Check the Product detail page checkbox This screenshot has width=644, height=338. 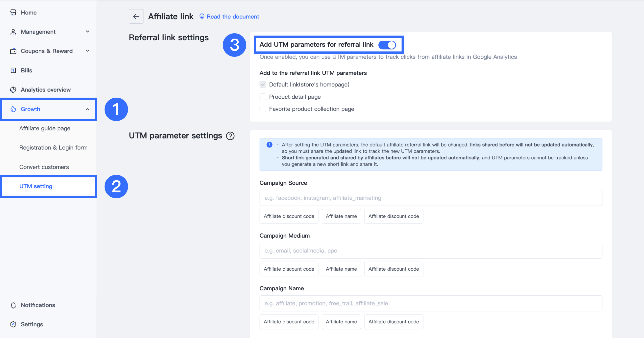(263, 97)
